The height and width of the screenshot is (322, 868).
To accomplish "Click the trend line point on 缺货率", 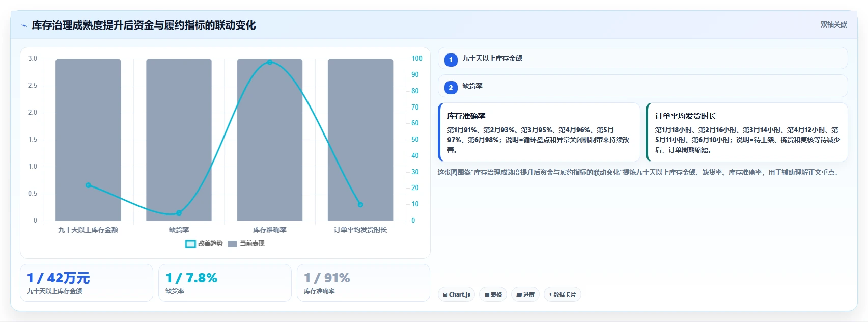I will (x=179, y=213).
